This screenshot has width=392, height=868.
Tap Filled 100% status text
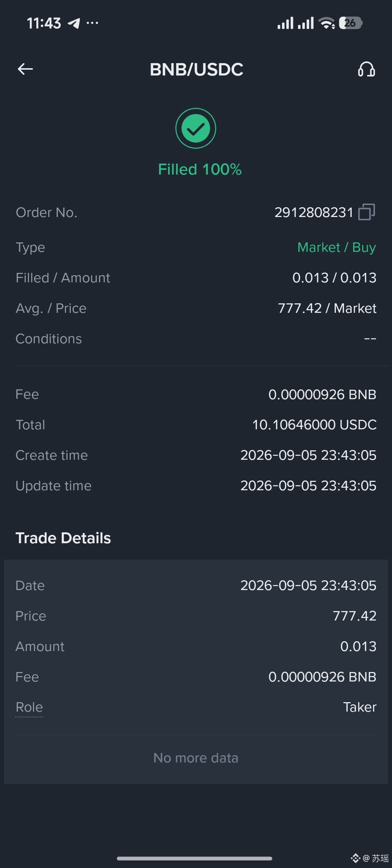(x=200, y=169)
